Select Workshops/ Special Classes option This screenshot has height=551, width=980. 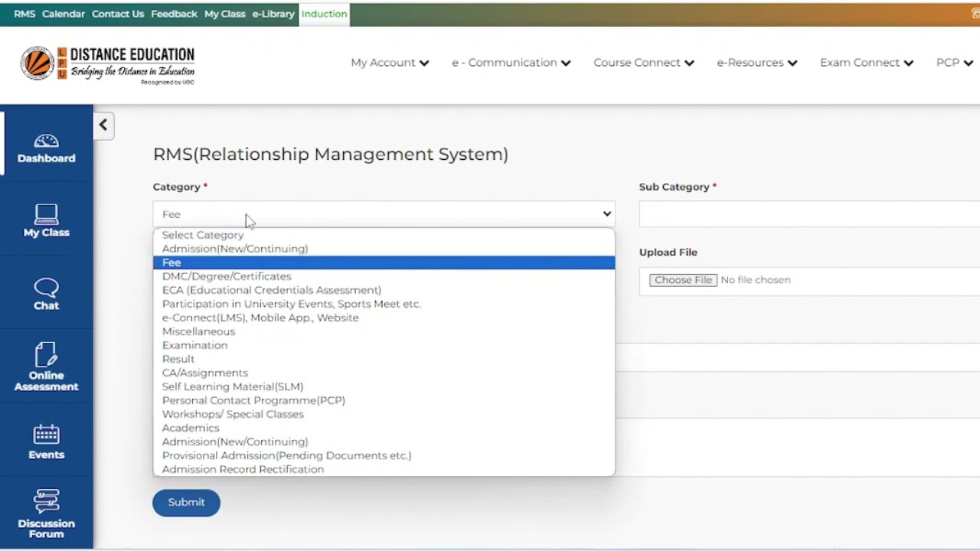tap(384, 414)
